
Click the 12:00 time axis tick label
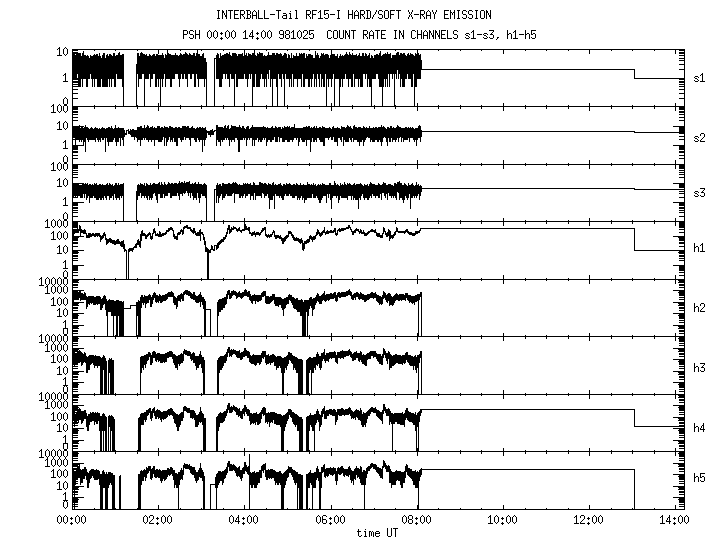(589, 520)
